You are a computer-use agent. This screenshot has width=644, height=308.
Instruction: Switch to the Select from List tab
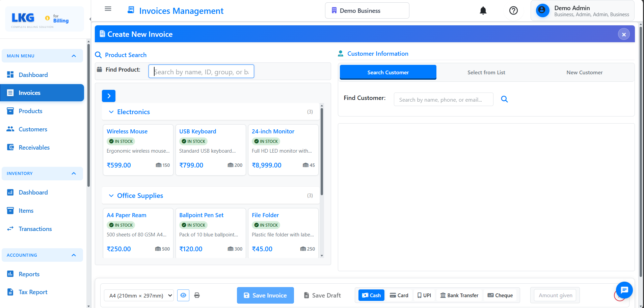pyautogui.click(x=486, y=72)
